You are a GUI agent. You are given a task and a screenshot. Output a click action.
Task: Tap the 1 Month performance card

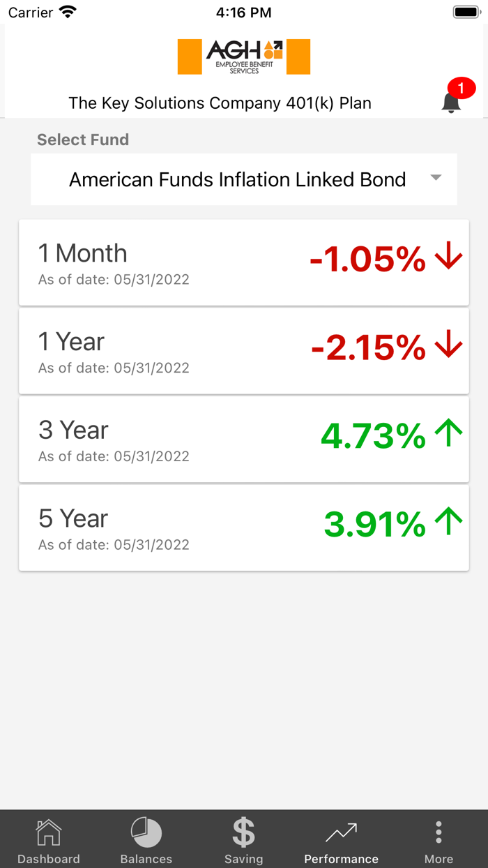(243, 262)
